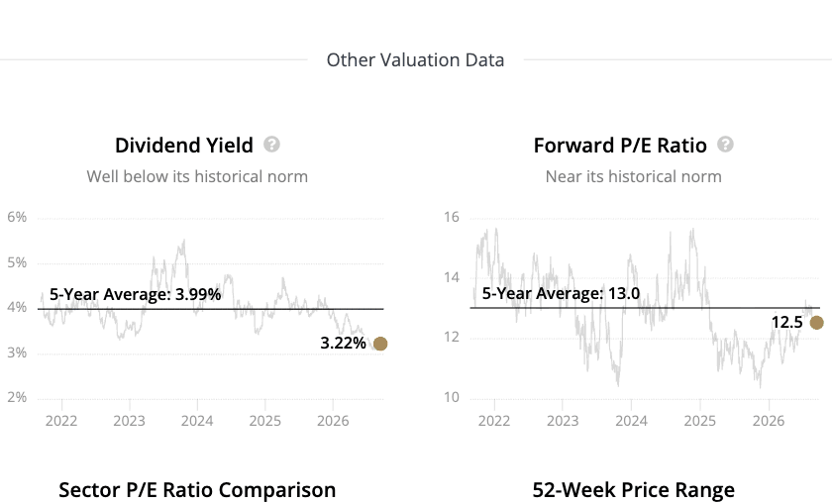Select the 3.22% dividend yield marker dot
Screen dimensions: 832x504
click(380, 344)
